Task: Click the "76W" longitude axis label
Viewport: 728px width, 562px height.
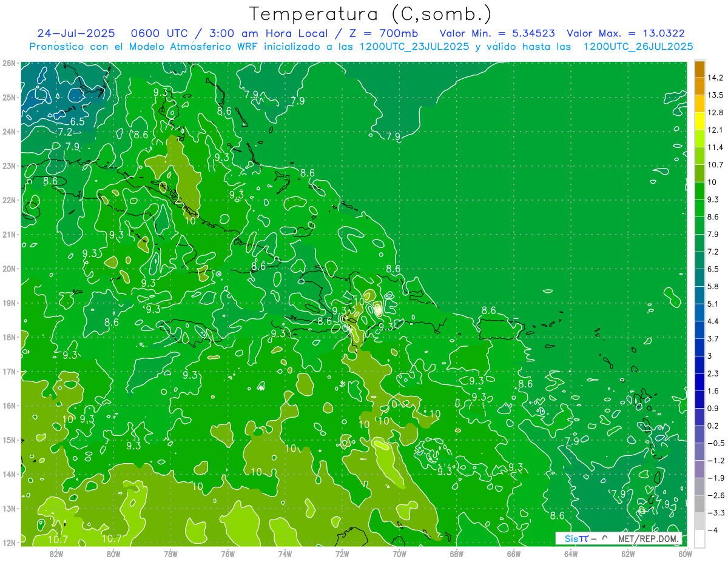Action: (228, 554)
